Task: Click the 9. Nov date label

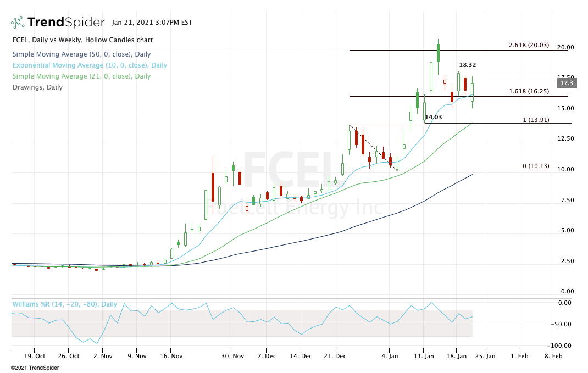Action: (137, 356)
